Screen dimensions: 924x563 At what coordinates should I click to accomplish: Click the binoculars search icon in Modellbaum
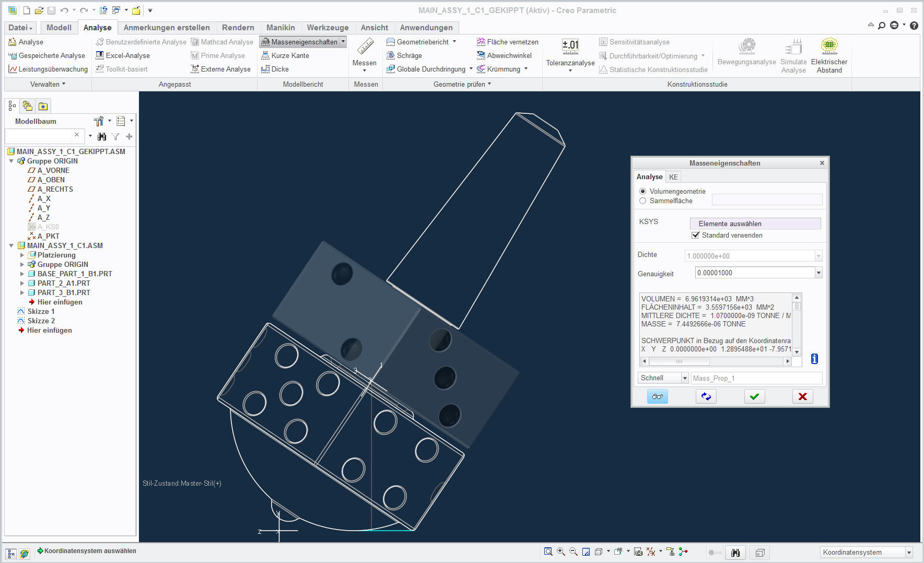tap(102, 136)
